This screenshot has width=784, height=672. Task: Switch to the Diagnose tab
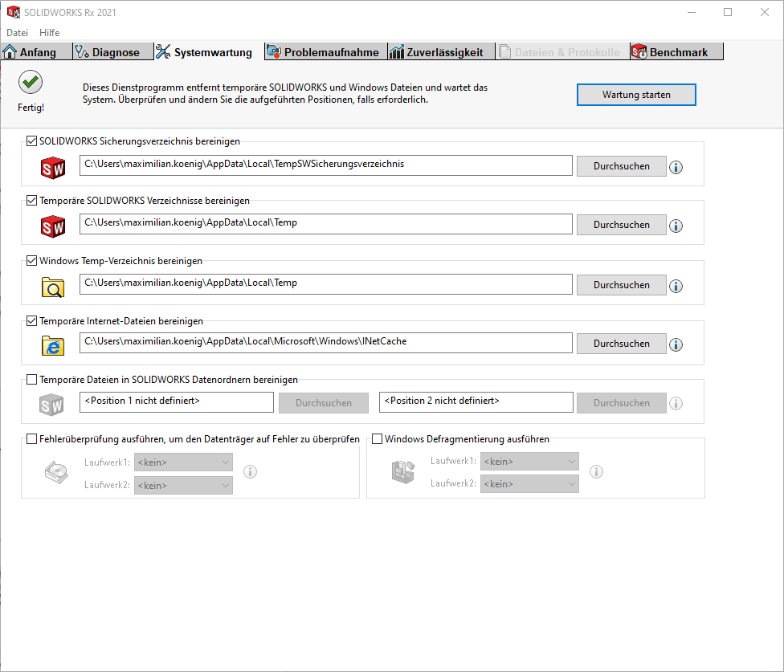click(107, 52)
